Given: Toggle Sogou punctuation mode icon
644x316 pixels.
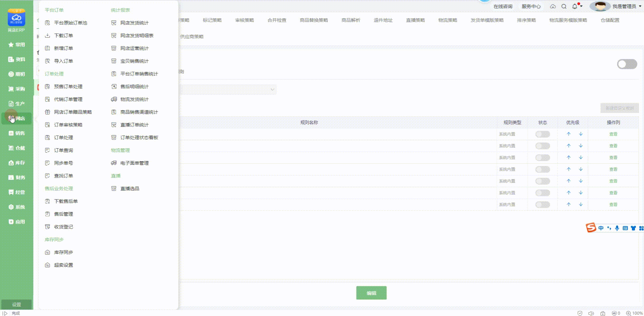Looking at the screenshot, I should tap(609, 228).
